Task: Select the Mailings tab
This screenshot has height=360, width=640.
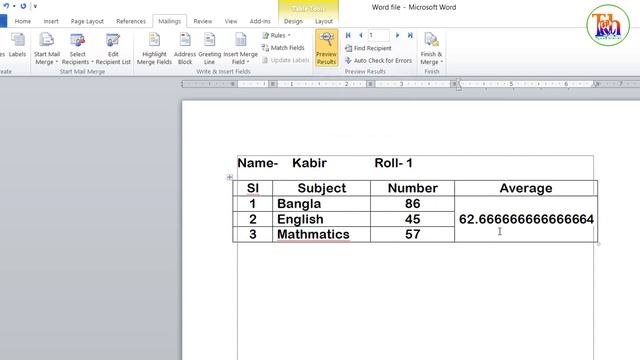Action: (169, 21)
